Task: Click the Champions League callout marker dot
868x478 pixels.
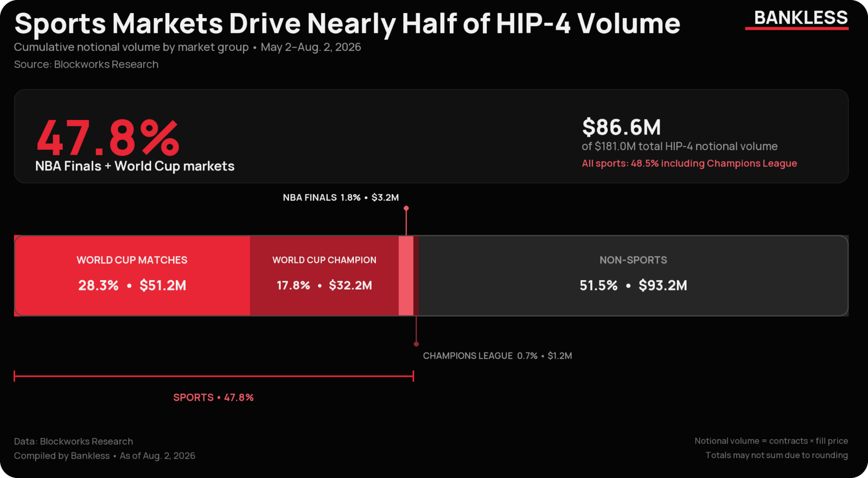Action: 416,344
